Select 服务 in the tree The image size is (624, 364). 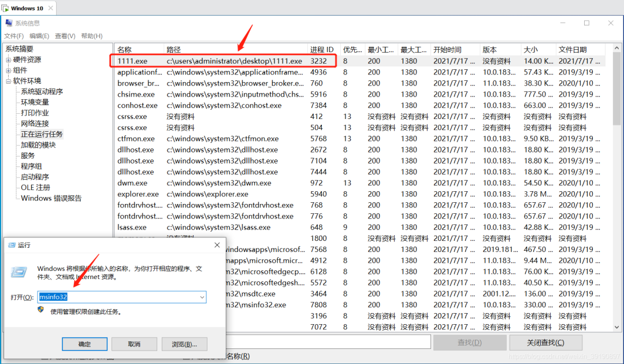pyautogui.click(x=28, y=155)
